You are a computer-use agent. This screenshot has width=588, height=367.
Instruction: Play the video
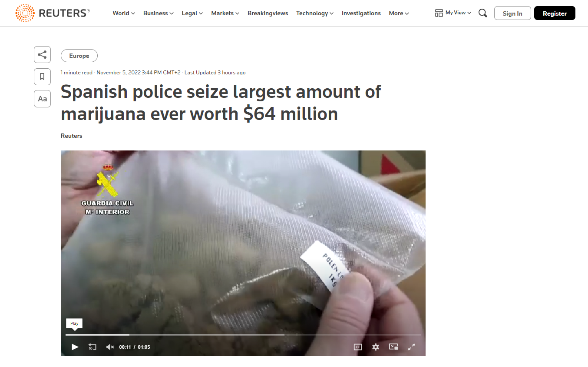pos(75,347)
